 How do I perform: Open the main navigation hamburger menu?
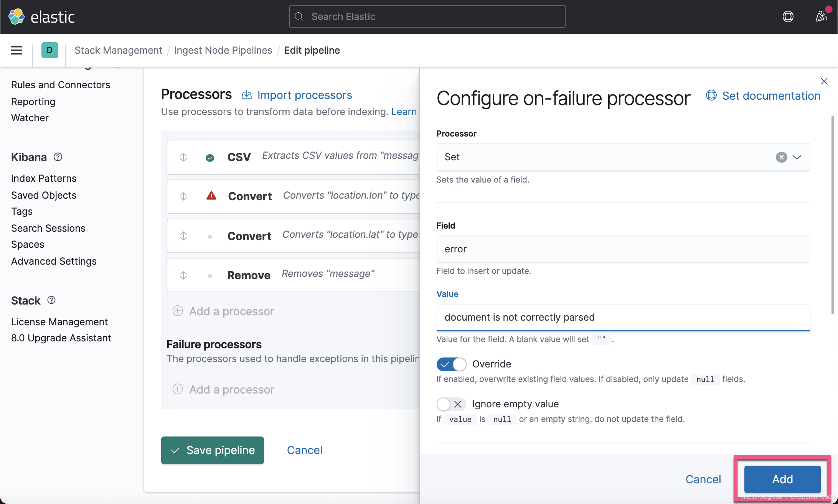(16, 50)
